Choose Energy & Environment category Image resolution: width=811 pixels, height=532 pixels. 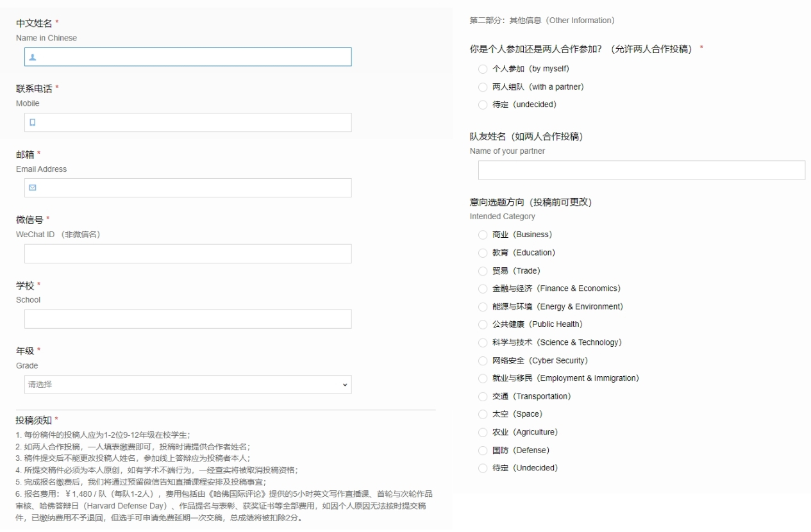(x=483, y=306)
